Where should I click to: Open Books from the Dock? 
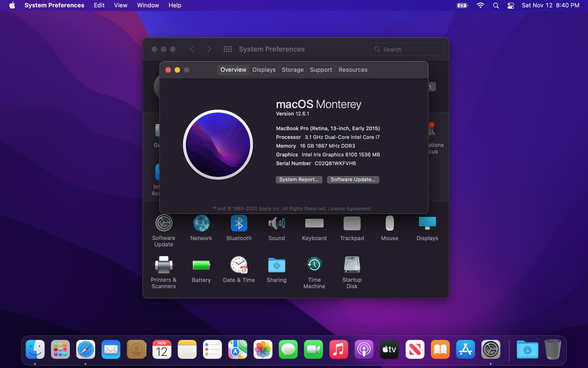[440, 349]
